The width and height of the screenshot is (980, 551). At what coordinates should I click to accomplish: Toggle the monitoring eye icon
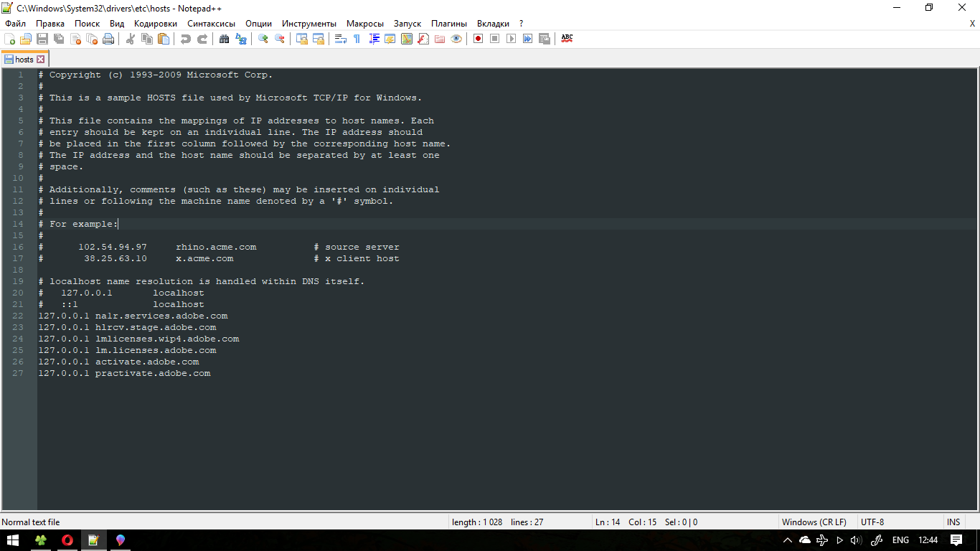[x=456, y=39]
